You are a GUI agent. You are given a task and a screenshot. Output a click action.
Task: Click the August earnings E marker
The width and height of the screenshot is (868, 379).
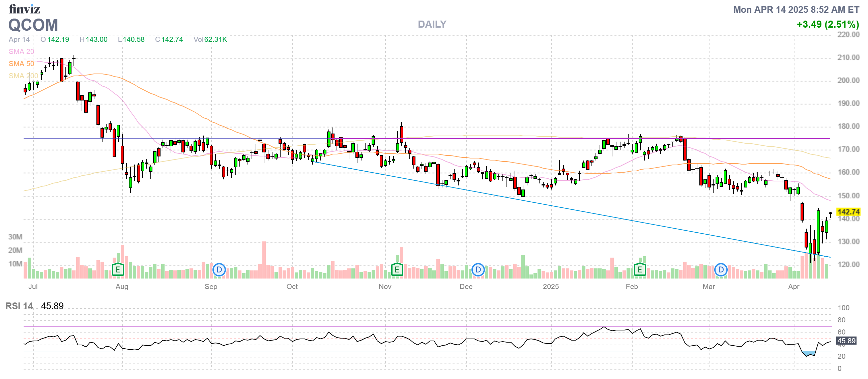click(x=118, y=269)
